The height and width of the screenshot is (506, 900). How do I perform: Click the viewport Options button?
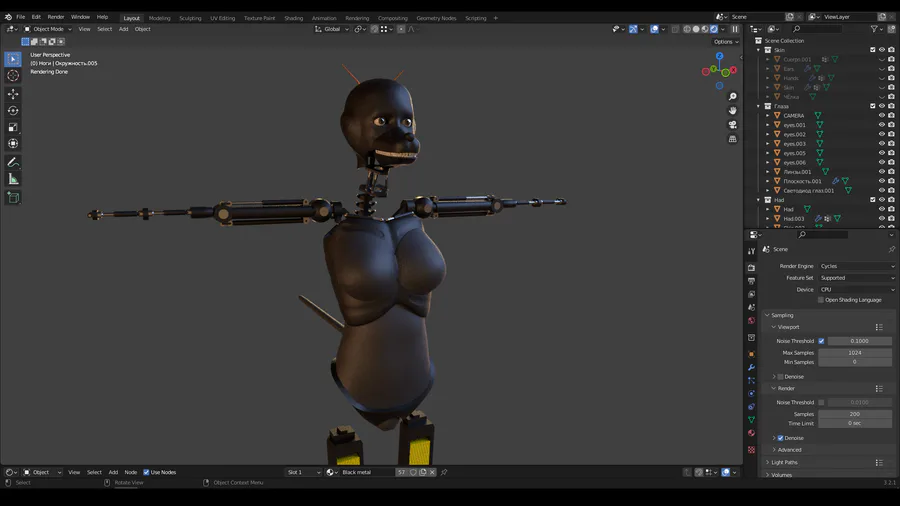click(726, 42)
